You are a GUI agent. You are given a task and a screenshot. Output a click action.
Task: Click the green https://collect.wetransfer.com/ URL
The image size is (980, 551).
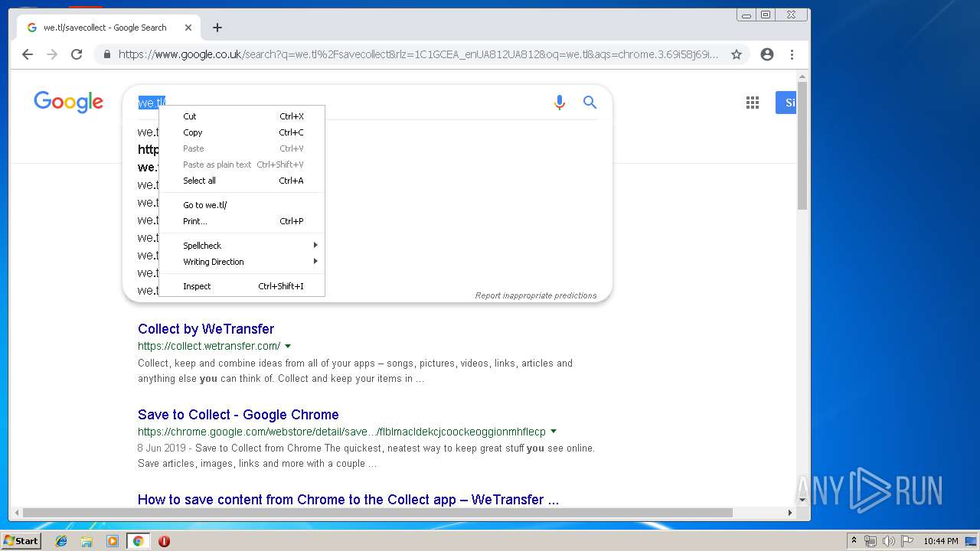pos(209,346)
